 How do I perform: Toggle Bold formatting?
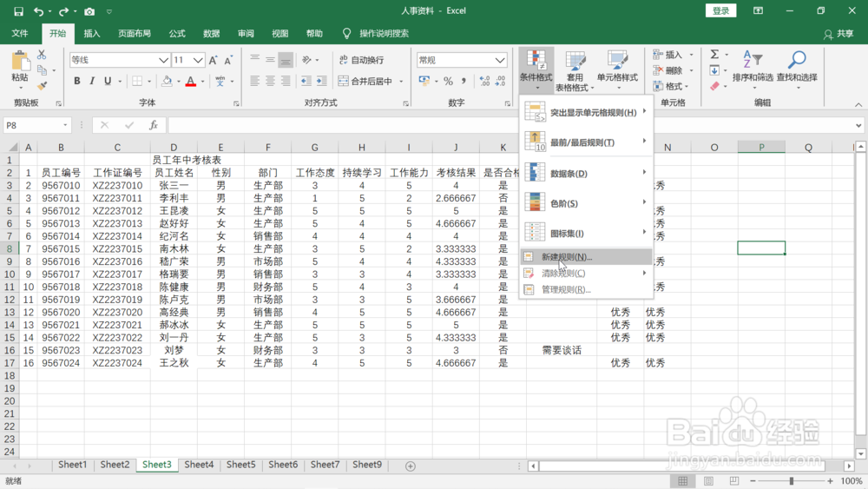77,82
